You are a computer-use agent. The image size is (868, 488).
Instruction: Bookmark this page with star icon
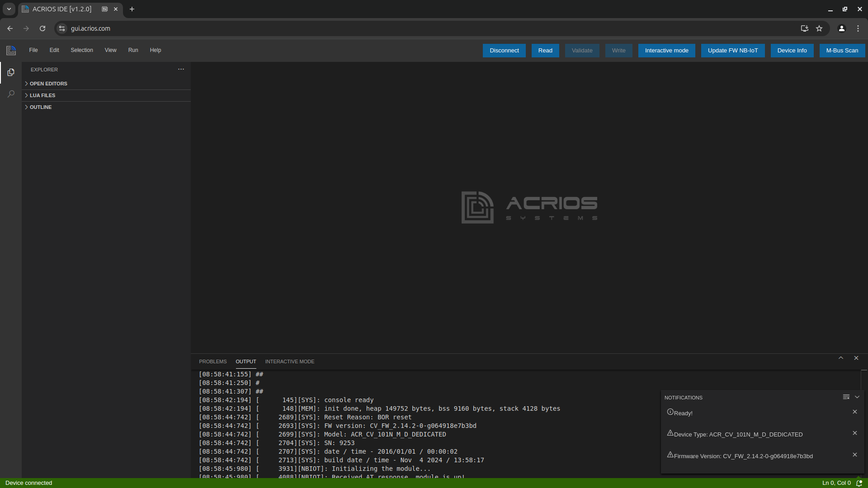click(819, 28)
